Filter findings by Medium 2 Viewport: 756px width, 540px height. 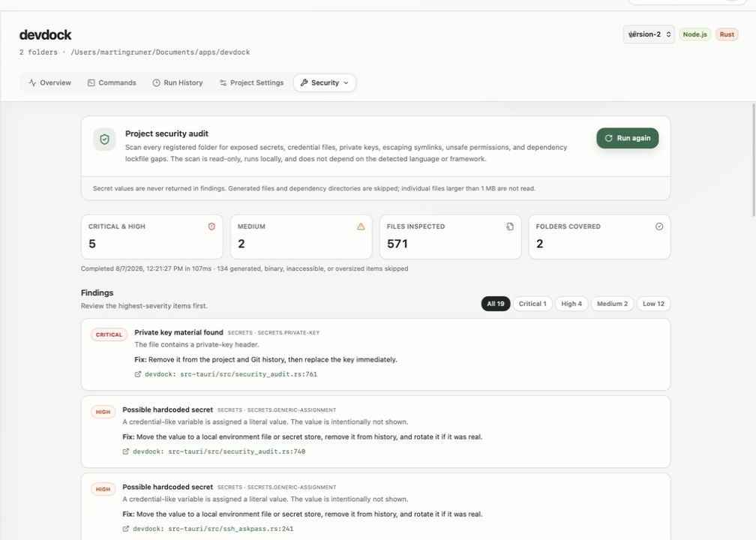coord(612,304)
